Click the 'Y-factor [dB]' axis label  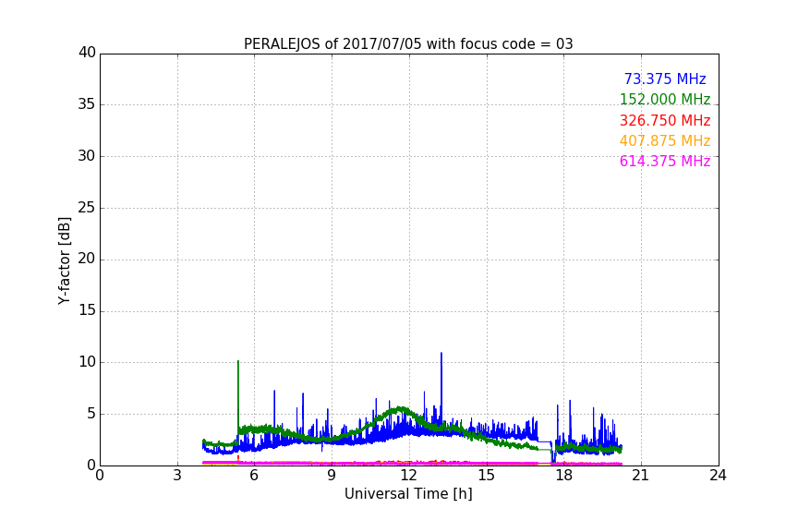point(64,260)
